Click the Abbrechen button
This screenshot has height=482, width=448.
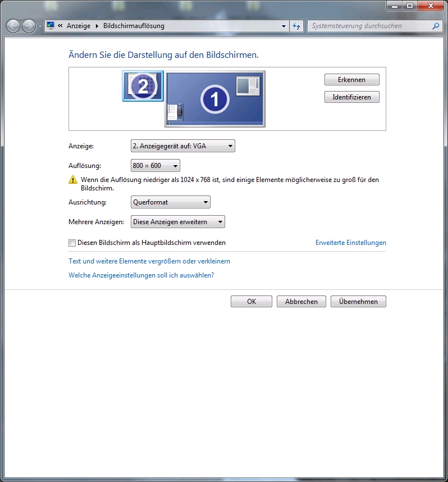(301, 302)
